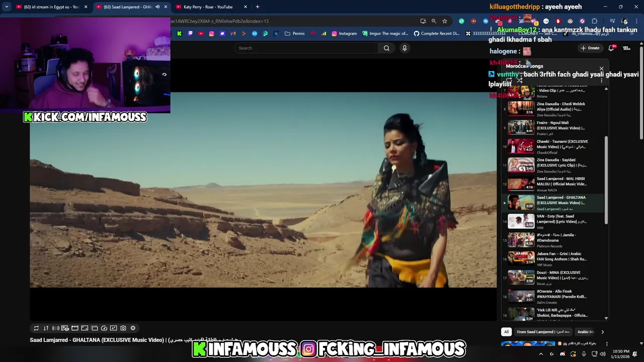Open the Gmail bookmark icon
The width and height of the screenshot is (644, 362).
tap(233, 34)
